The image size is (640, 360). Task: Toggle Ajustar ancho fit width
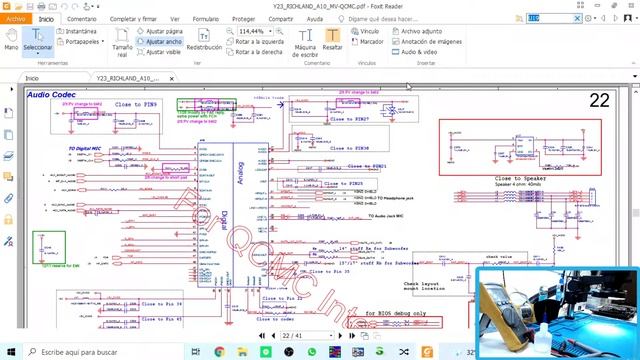(160, 42)
